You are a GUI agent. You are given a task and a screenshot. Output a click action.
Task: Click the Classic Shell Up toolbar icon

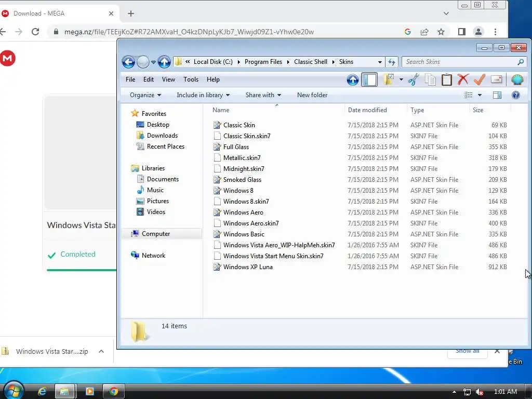click(353, 79)
